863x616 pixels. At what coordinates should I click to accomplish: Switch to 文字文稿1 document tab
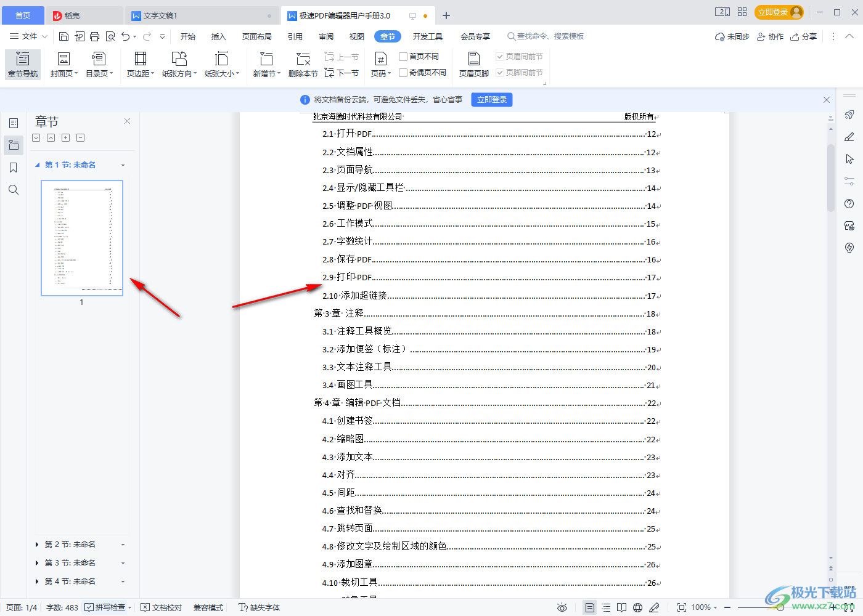[201, 15]
